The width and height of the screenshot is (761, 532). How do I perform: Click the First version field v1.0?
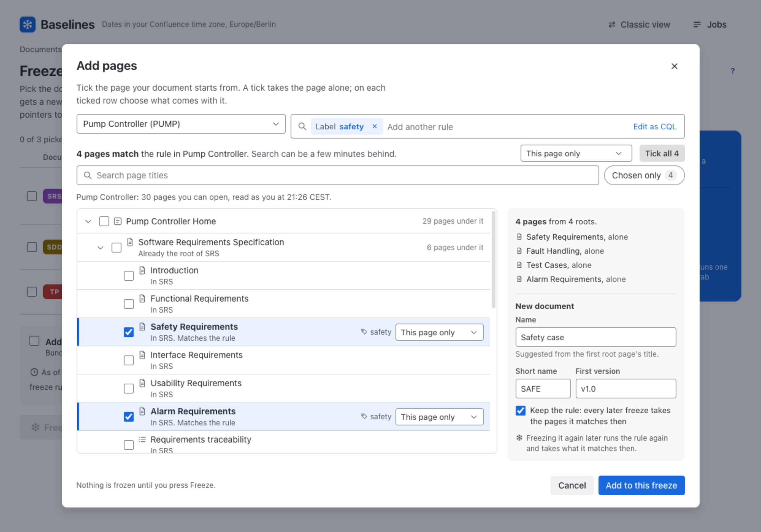626,389
